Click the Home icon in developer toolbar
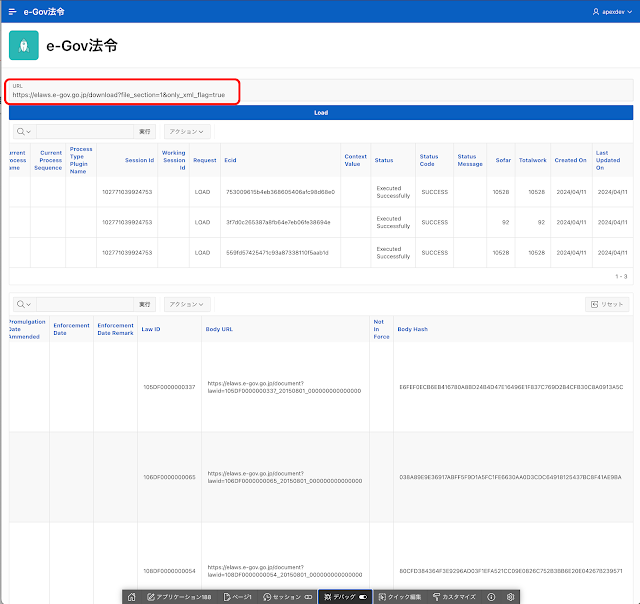 point(131,597)
